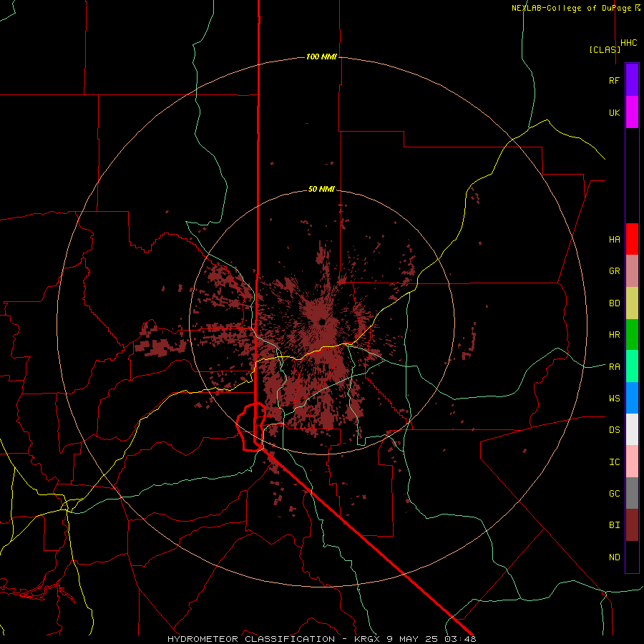The image size is (644, 644).
Task: Click the 'UK' legend label
Action: 615,112
